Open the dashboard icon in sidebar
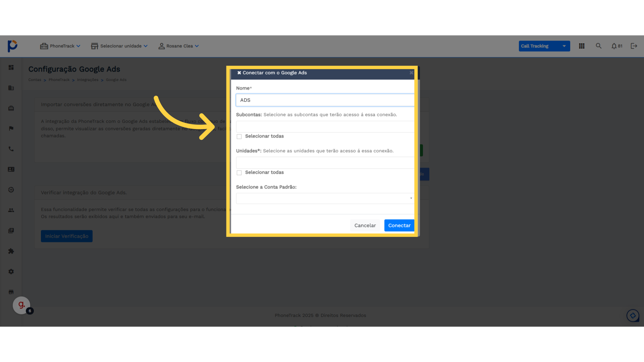The image size is (644, 362). tap(11, 67)
